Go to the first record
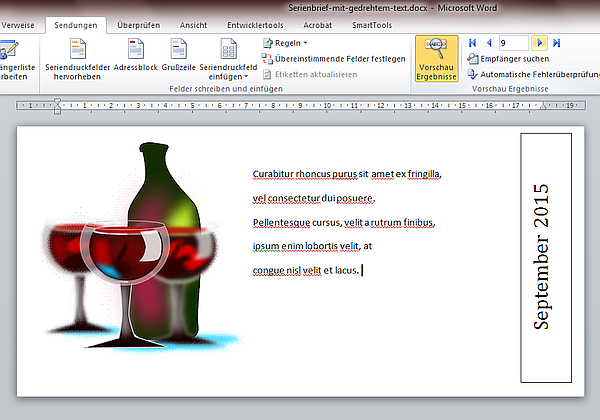600x420 pixels. (474, 43)
